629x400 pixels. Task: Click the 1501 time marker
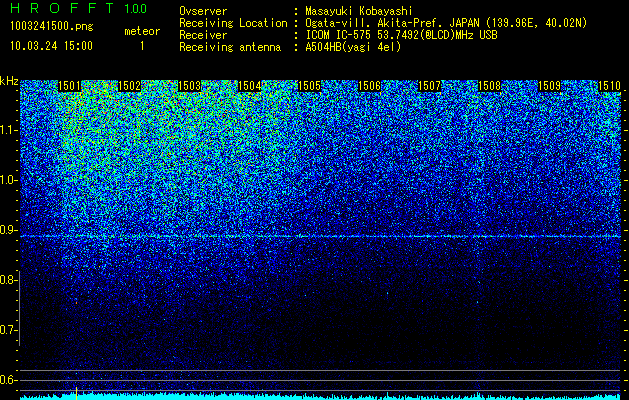(x=69, y=86)
